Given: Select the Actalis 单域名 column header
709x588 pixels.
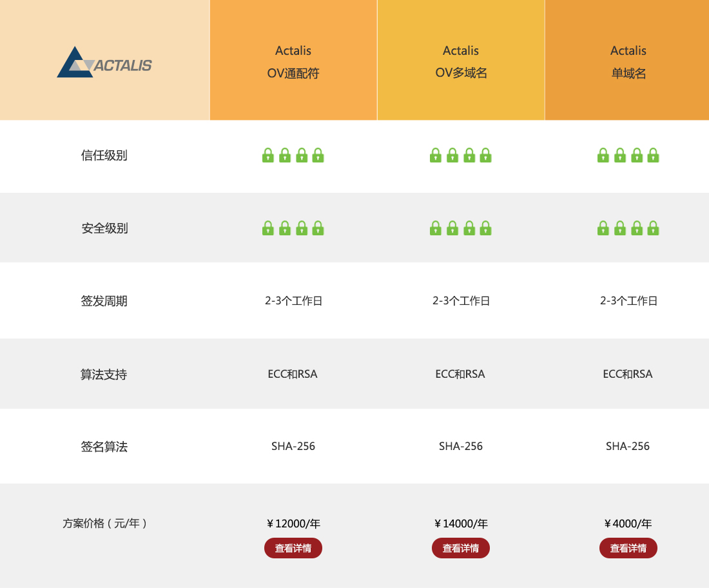Looking at the screenshot, I should coord(628,60).
